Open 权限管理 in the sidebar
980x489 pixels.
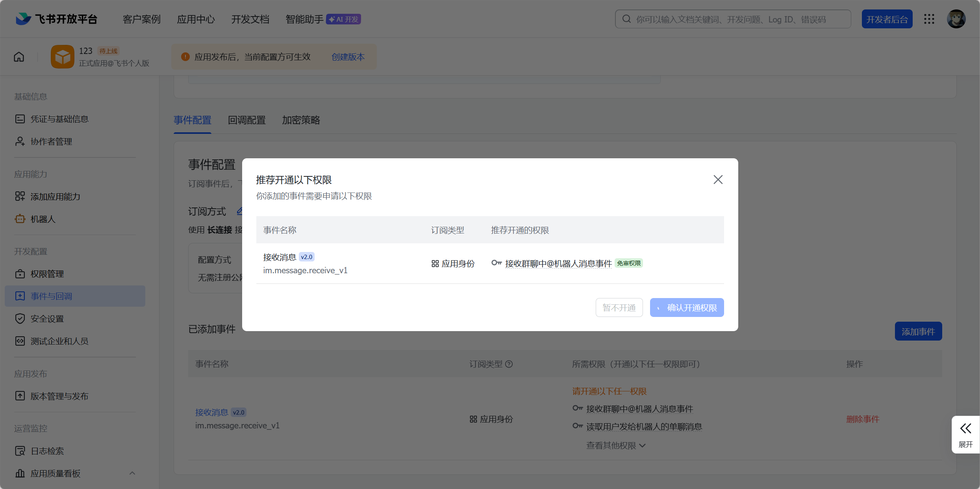tap(47, 274)
